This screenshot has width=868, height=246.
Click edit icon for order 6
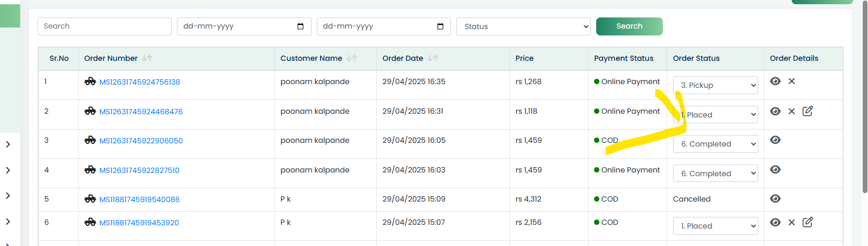pos(808,222)
